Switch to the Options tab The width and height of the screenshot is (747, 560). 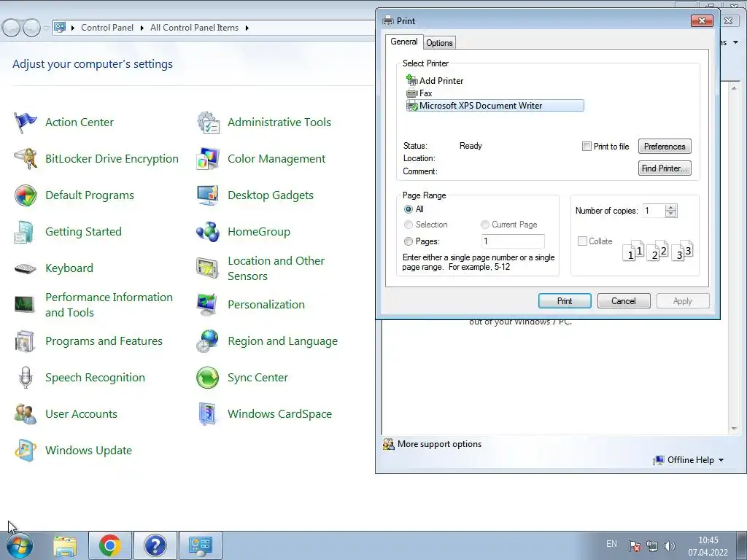[439, 43]
